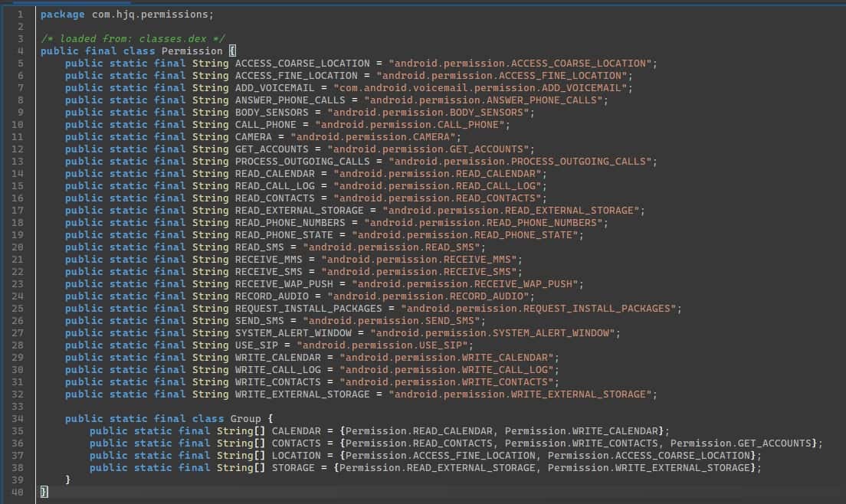Click the highlighted opening brace on line 4
846x504 pixels.
(x=232, y=51)
